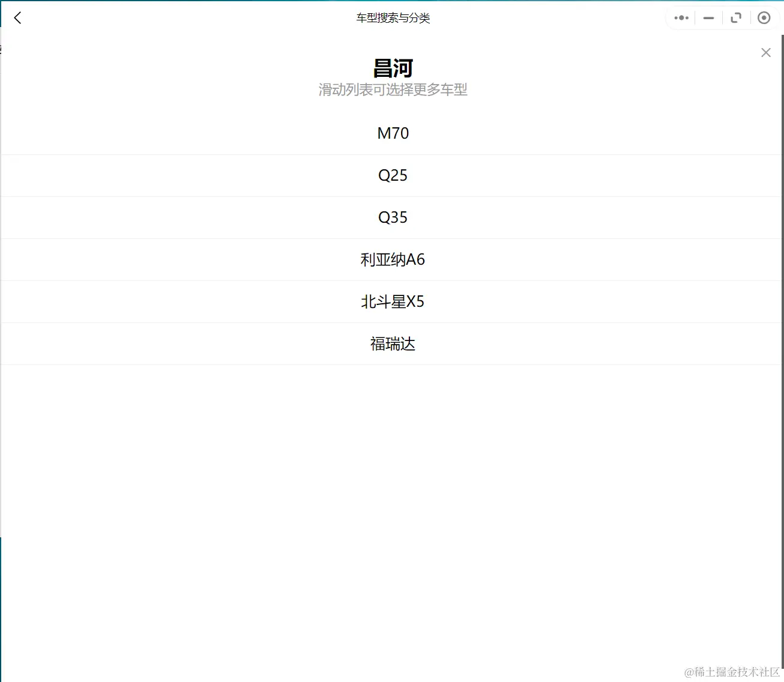Select the 福瑞达 model entry
The height and width of the screenshot is (682, 784).
[x=393, y=343]
